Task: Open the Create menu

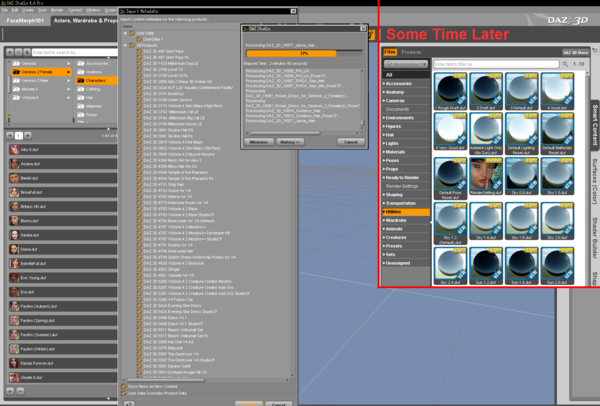Action: pyautogui.click(x=28, y=10)
